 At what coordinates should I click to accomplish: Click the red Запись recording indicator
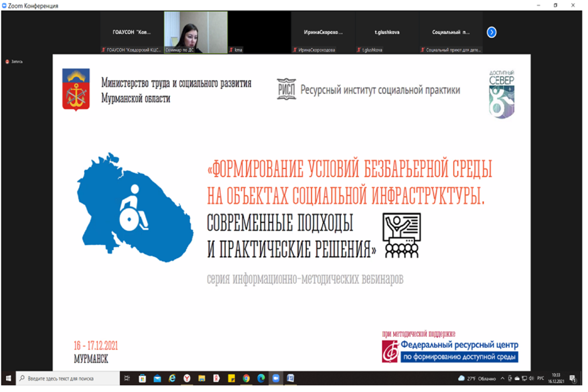[14, 61]
